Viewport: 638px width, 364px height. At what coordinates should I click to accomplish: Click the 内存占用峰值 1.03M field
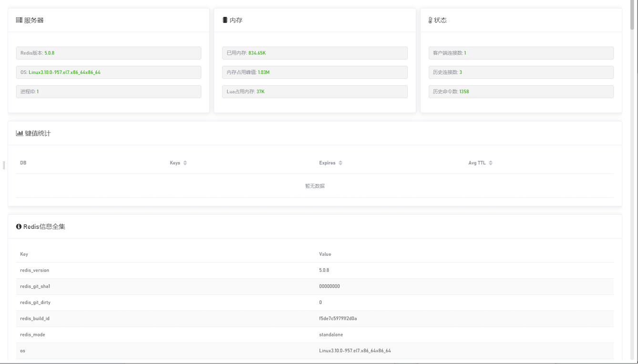click(x=315, y=72)
